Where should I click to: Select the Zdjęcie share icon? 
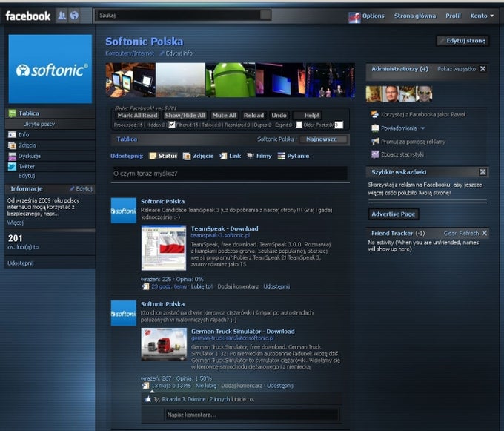(187, 156)
